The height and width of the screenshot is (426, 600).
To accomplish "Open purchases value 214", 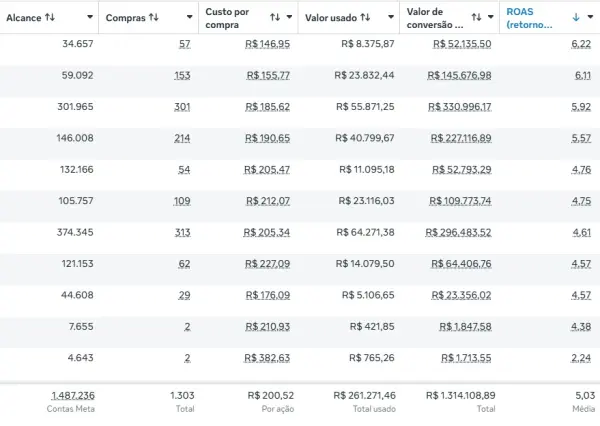I will point(182,138).
